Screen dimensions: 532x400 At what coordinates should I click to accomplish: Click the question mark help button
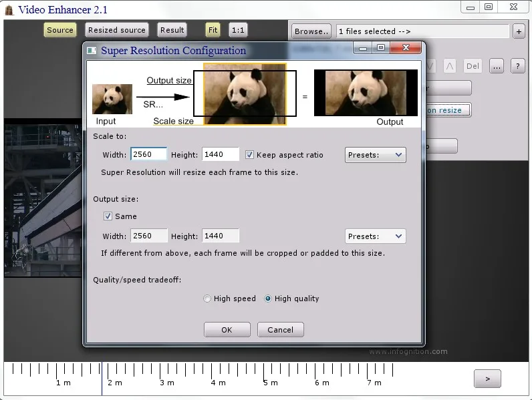517,66
